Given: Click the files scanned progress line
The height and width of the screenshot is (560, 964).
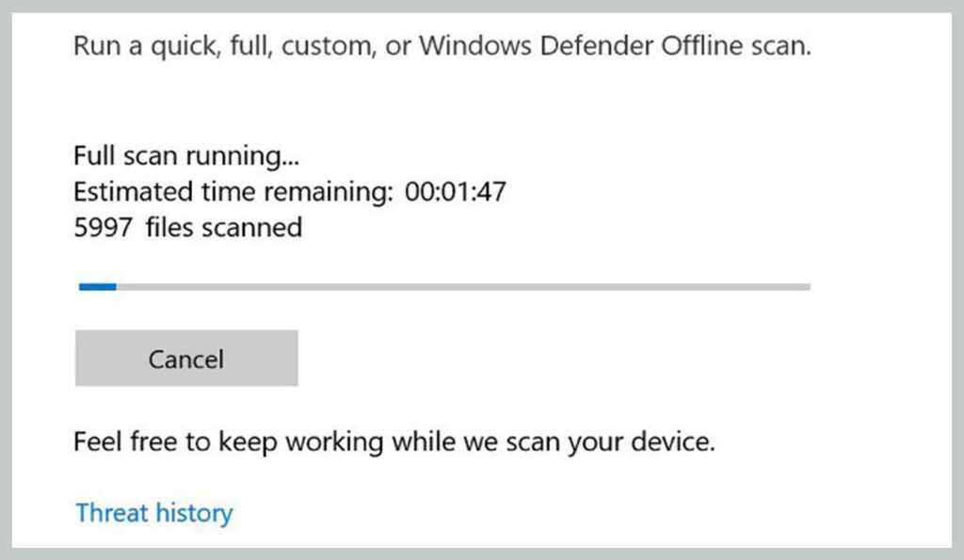Looking at the screenshot, I should [x=186, y=227].
